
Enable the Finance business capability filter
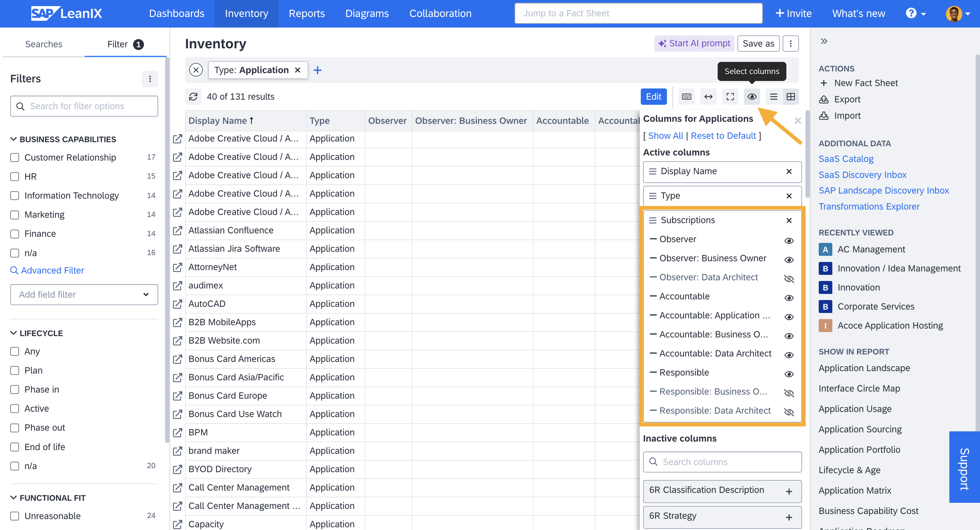point(14,233)
